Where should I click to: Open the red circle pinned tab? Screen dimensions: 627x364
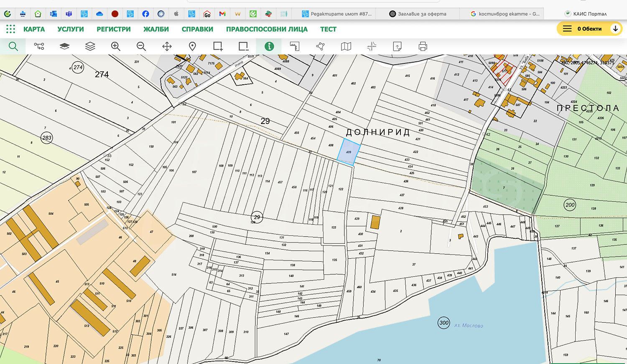[x=115, y=14]
